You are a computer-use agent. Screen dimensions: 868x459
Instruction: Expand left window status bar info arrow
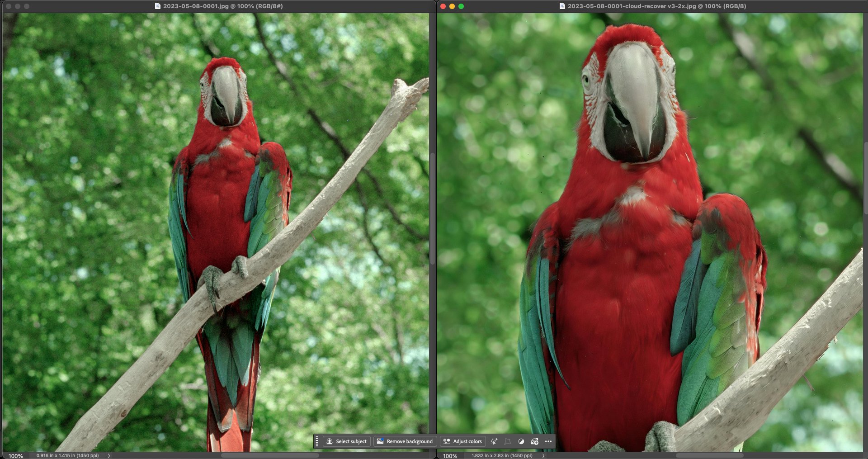[x=109, y=455]
